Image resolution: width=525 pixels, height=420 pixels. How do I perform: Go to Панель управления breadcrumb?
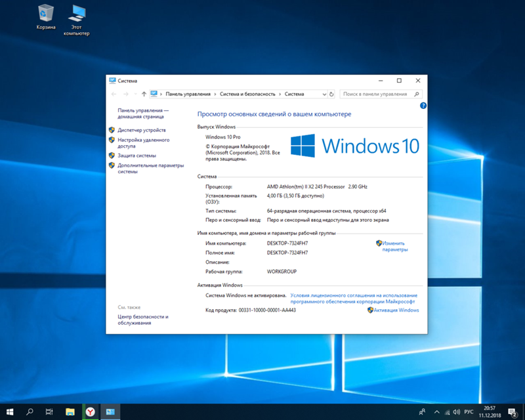click(188, 94)
